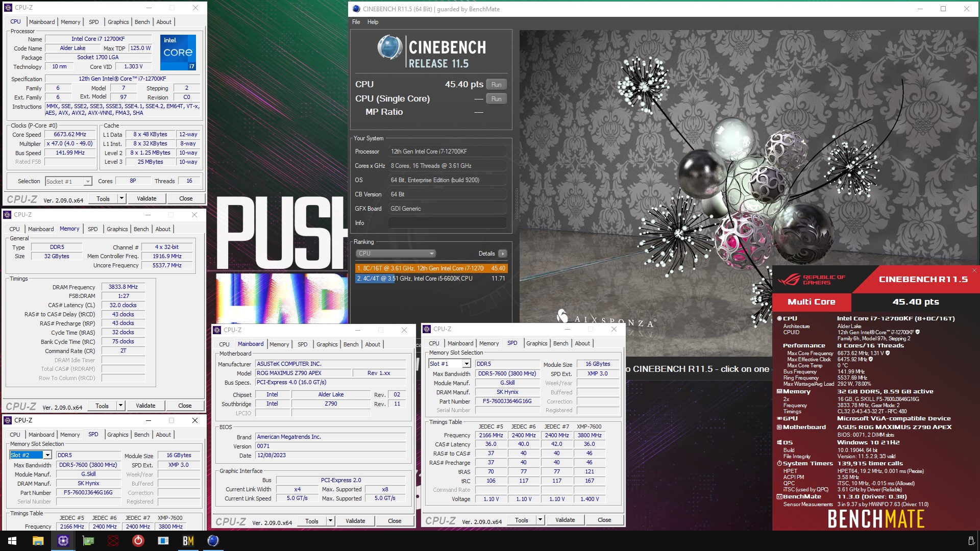The image size is (980, 551).
Task: Click the 6673.62 MHz Core Speed value
Action: [x=70, y=135]
